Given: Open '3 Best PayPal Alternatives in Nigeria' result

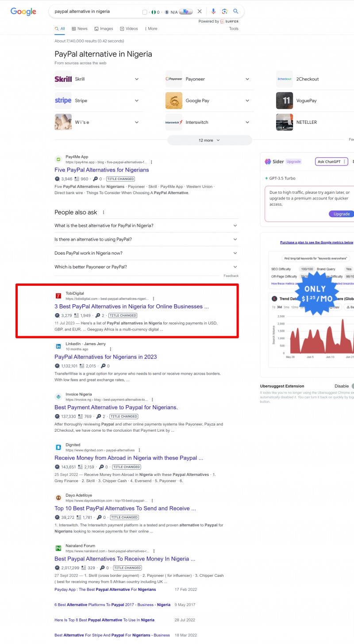Looking at the screenshot, I should [x=131, y=307].
